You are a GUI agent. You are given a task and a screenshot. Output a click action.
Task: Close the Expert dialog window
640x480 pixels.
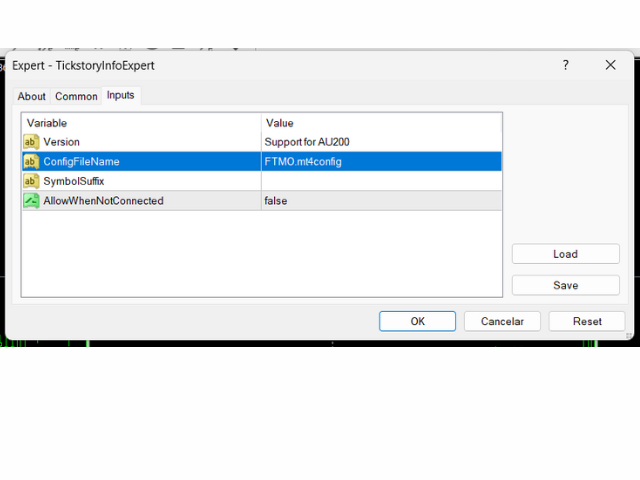pos(610,65)
